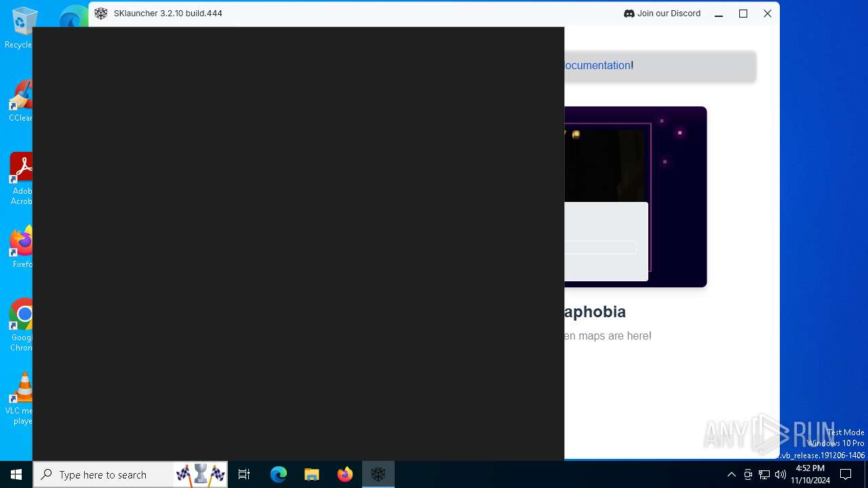
Task: Minimize the SKlauncher window
Action: [719, 14]
